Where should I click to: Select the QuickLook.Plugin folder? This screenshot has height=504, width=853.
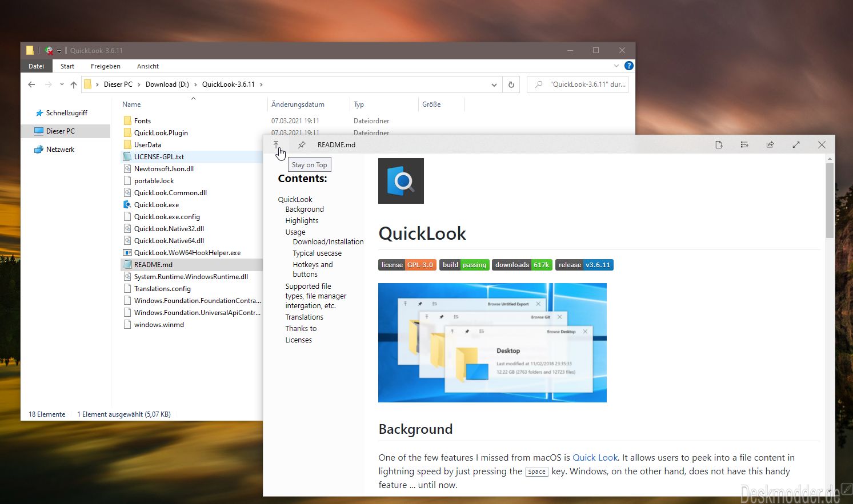click(161, 133)
